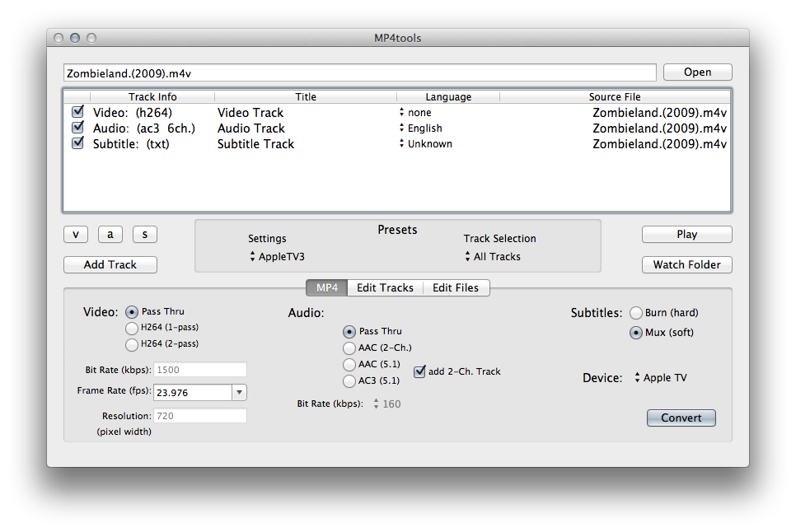
Task: Click the Convert button
Action: (x=681, y=418)
